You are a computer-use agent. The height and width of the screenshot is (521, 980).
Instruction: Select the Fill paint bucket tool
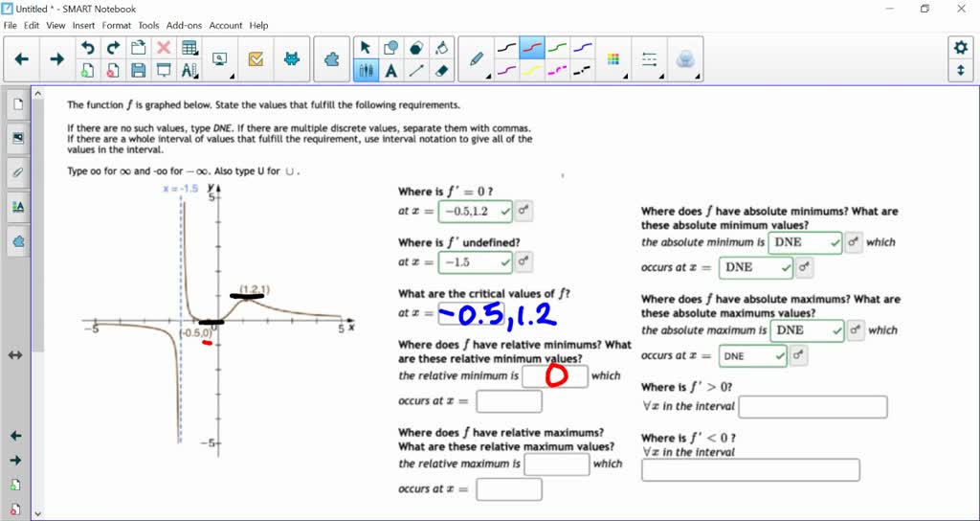tap(442, 48)
